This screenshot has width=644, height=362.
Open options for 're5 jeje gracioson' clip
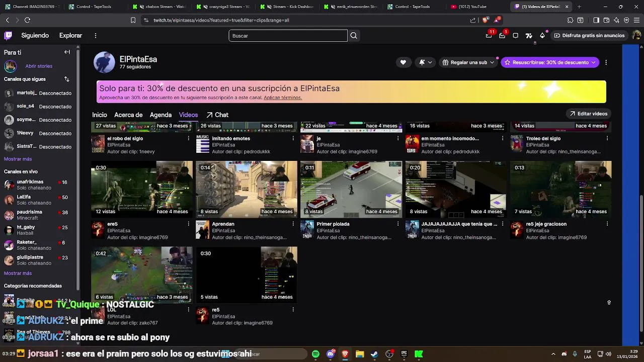click(x=607, y=224)
